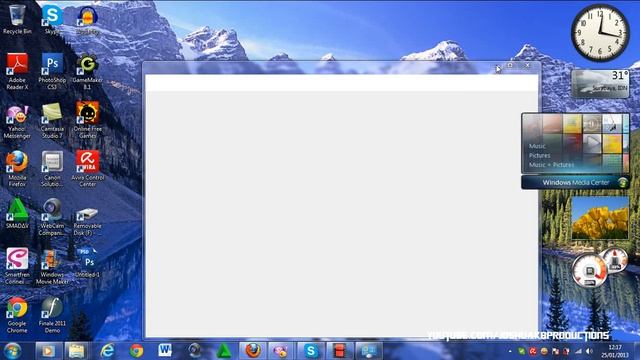
Task: Open the Action Center flag tray icon
Action: pos(555,351)
